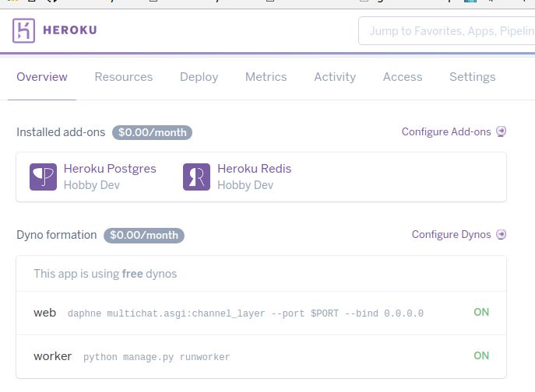This screenshot has height=392, width=535.
Task: Click the worker dyno label
Action: [x=52, y=356]
